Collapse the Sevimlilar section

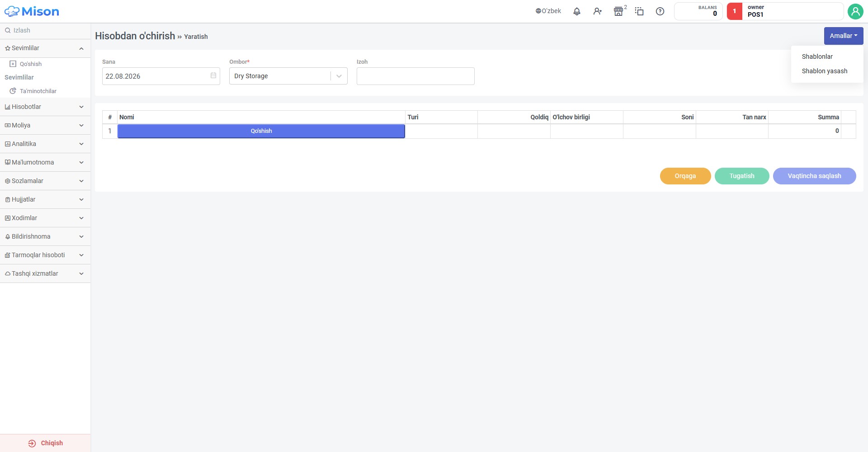pos(45,48)
